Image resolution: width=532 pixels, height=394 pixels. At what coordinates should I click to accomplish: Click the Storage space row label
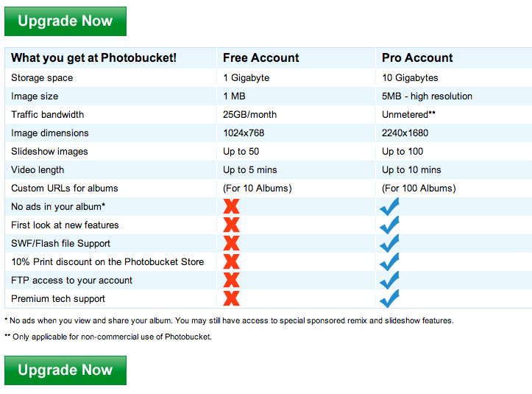click(42, 78)
